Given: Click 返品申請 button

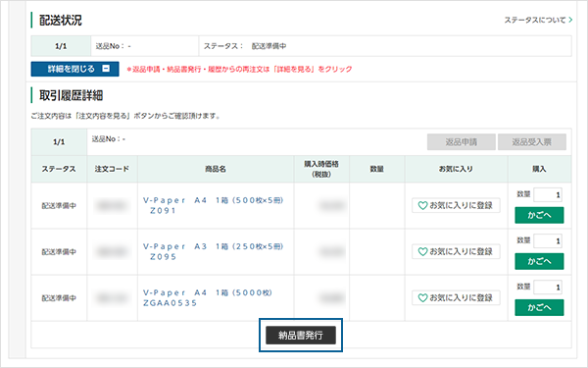Looking at the screenshot, I should (x=462, y=142).
